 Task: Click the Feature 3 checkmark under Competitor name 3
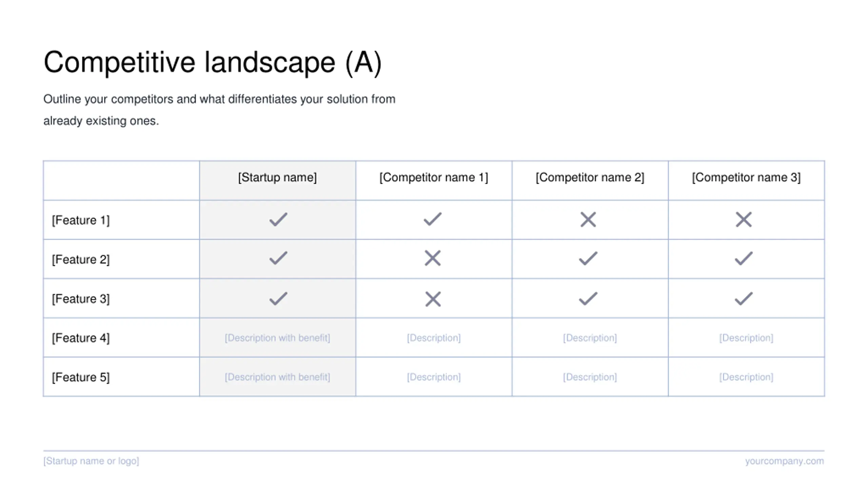744,299
